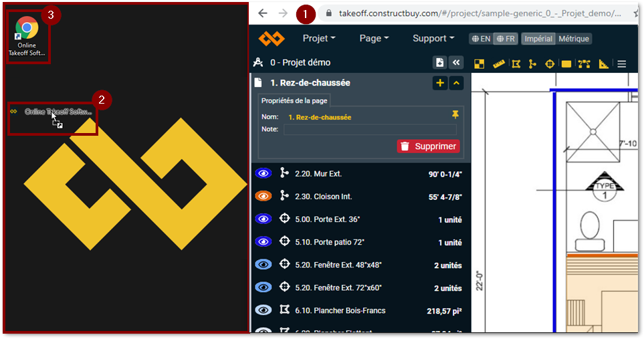
Task: Select the triangle angle tool
Action: (604, 64)
